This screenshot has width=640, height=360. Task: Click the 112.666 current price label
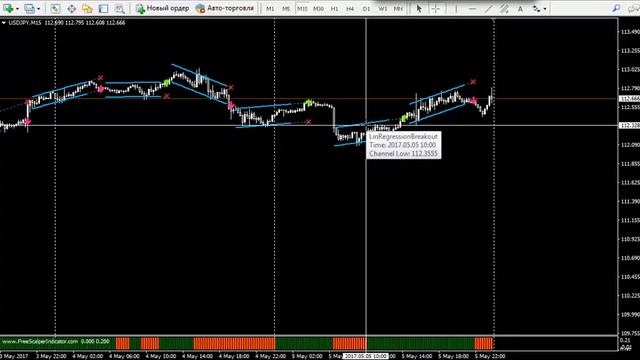tap(630, 99)
